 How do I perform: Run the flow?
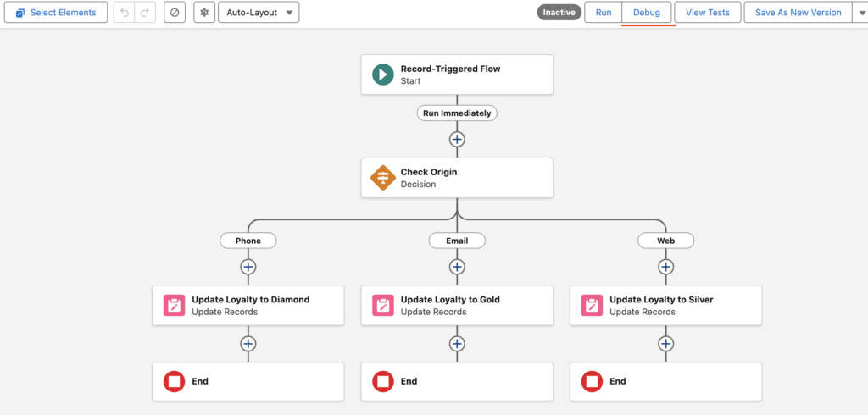coord(604,12)
